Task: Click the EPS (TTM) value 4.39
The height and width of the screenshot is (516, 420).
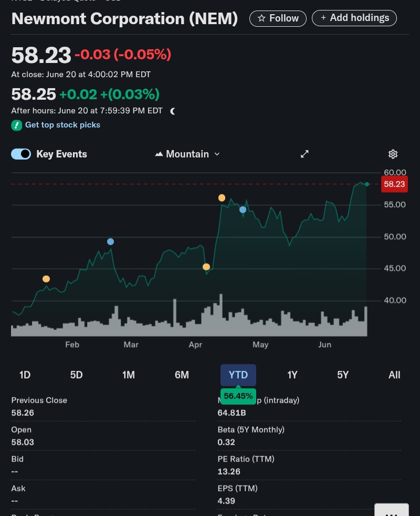Action: [226, 501]
